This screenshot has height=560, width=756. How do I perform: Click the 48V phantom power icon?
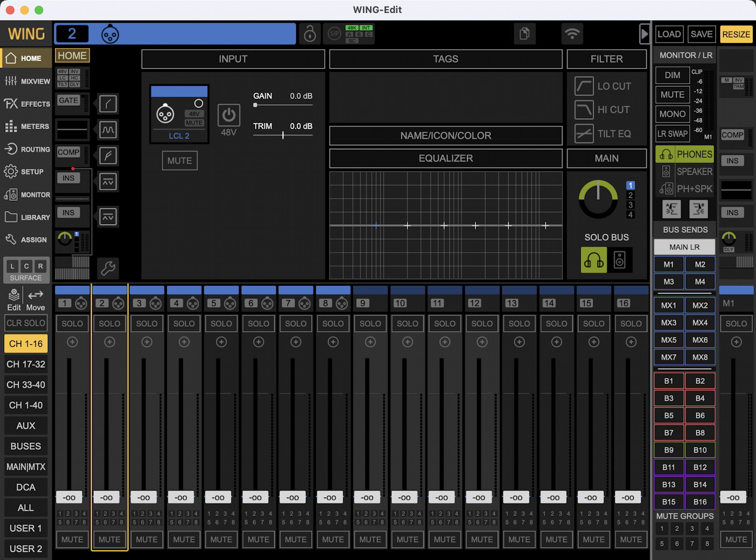(x=229, y=116)
